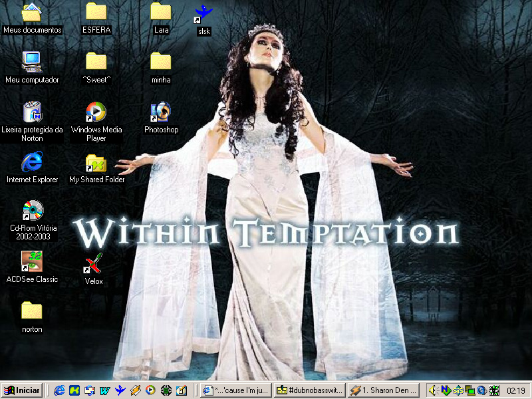Click the 02:19 system clock

(516, 391)
